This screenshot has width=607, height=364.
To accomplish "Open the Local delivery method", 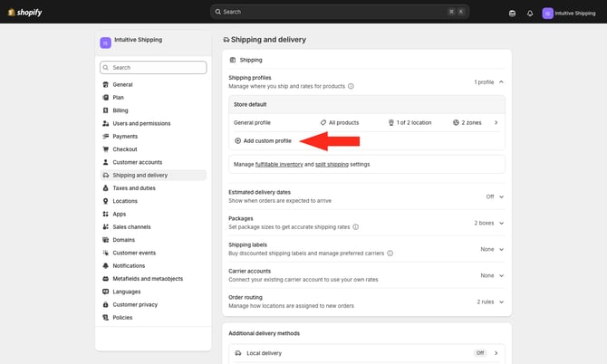I will [367, 353].
